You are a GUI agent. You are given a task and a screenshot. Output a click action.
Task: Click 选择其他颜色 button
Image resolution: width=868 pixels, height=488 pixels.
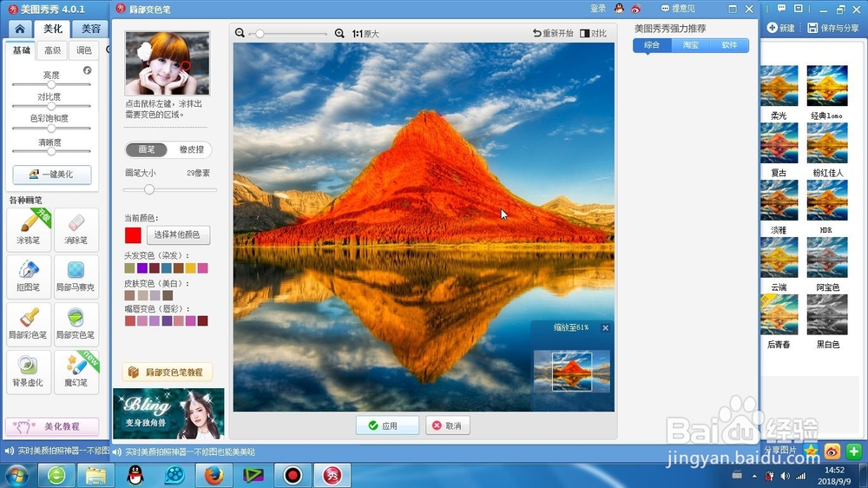[x=178, y=234]
